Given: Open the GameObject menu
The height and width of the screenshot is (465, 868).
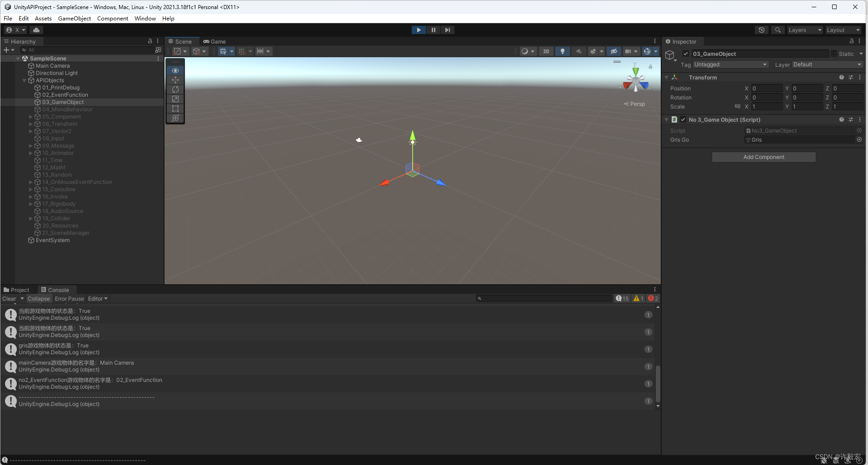Looking at the screenshot, I should [x=74, y=18].
